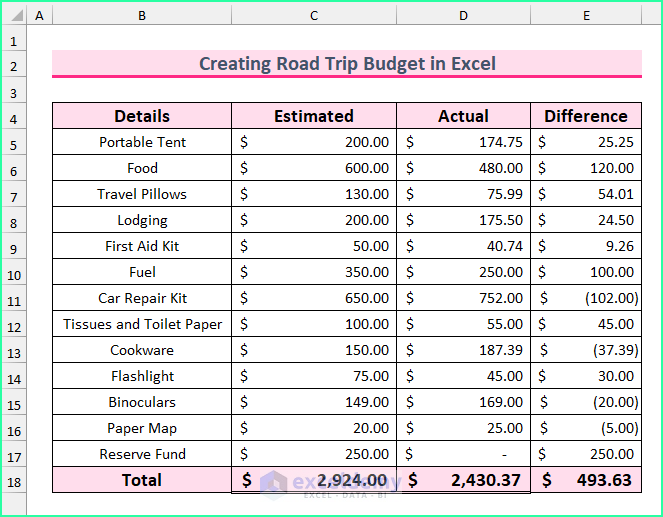Select column B header
663x517 pixels.
click(142, 16)
